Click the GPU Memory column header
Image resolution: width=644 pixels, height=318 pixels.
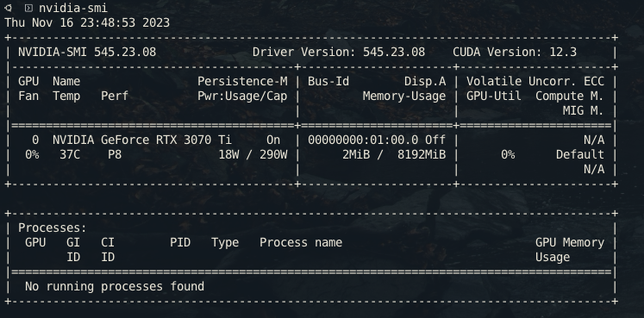570,243
